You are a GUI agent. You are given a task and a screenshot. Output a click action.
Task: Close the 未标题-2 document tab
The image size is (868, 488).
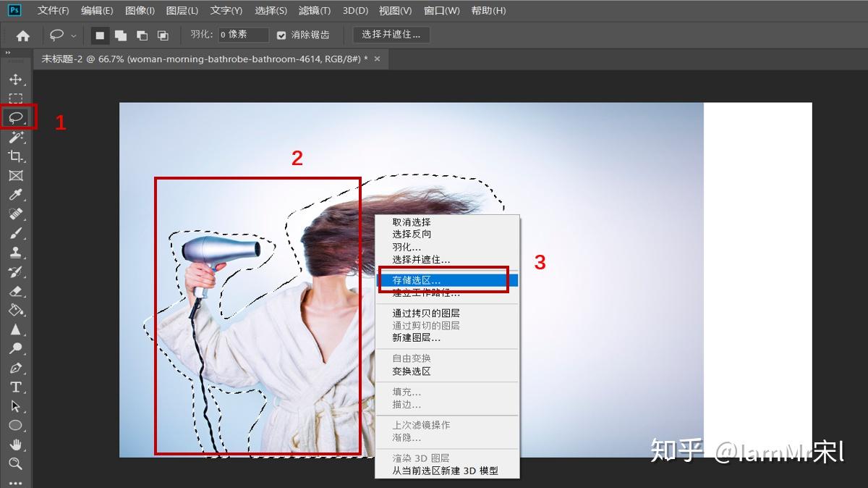click(x=377, y=59)
